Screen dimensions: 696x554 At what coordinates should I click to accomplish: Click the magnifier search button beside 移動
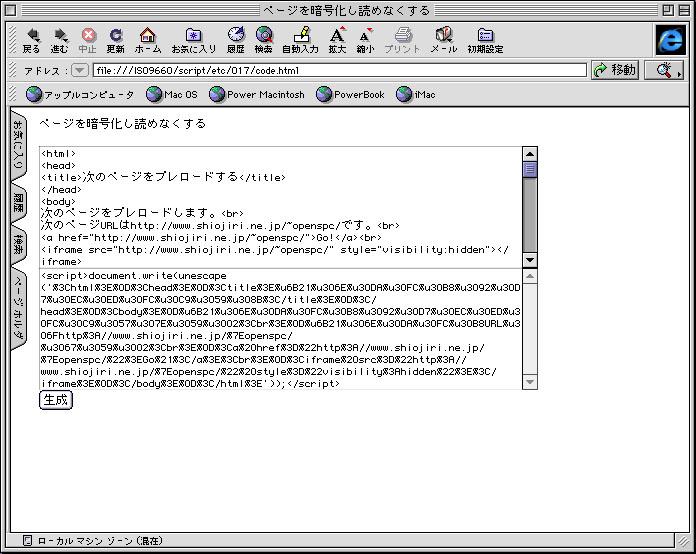pyautogui.click(x=664, y=70)
